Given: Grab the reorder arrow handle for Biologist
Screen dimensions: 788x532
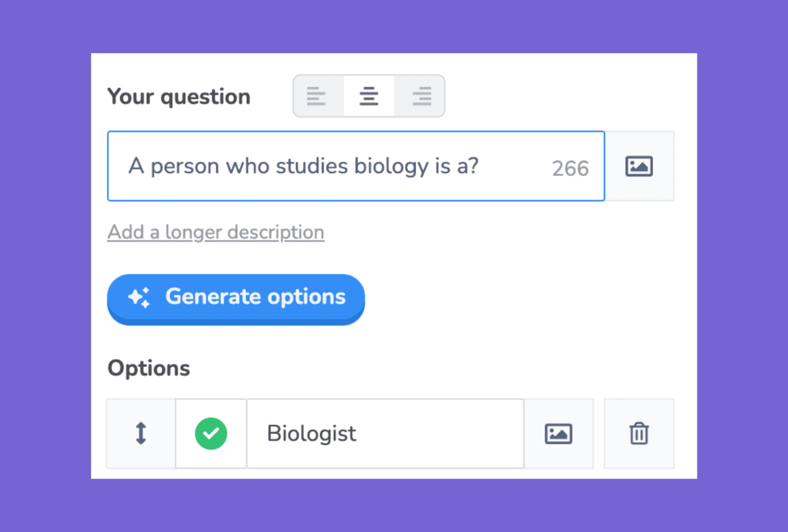Looking at the screenshot, I should point(141,434).
